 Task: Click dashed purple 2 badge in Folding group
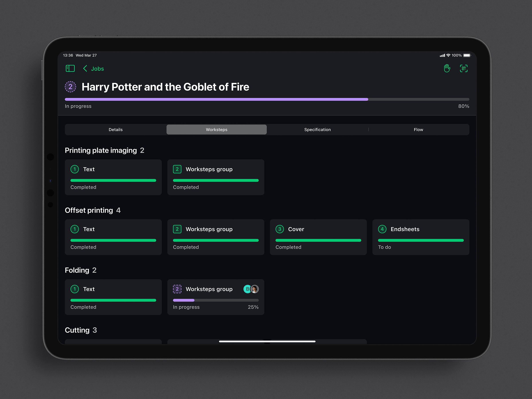(177, 289)
